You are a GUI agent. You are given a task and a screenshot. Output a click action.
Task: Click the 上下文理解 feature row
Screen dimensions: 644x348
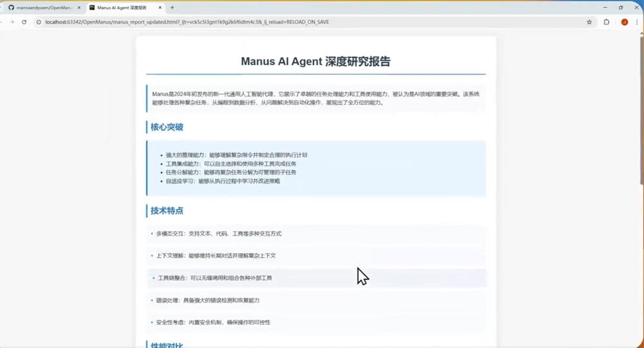(316, 255)
